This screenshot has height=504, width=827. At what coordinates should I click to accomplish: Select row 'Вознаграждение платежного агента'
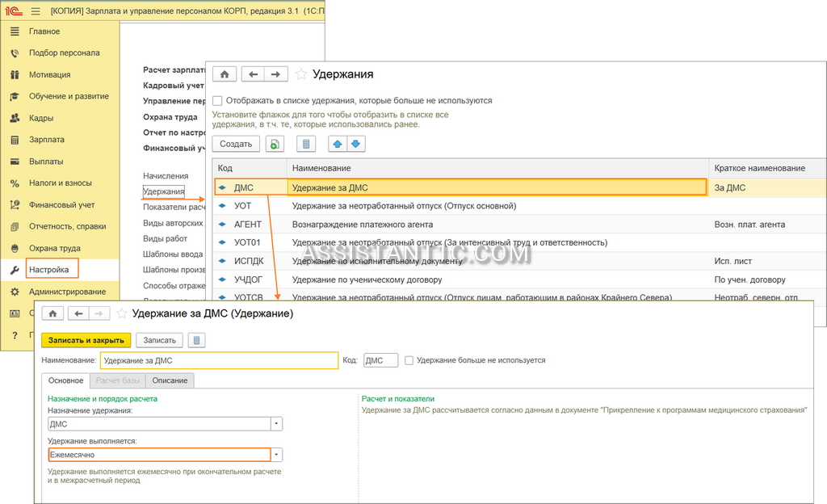[x=519, y=225]
